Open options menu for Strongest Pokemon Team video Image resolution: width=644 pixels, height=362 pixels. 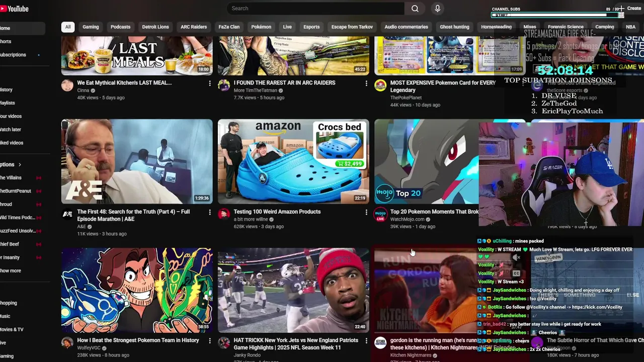tap(210, 341)
